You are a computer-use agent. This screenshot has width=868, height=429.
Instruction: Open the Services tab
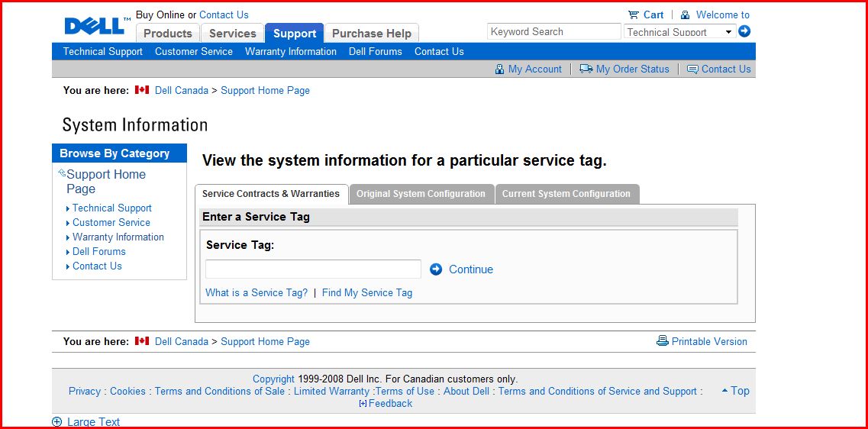point(233,34)
